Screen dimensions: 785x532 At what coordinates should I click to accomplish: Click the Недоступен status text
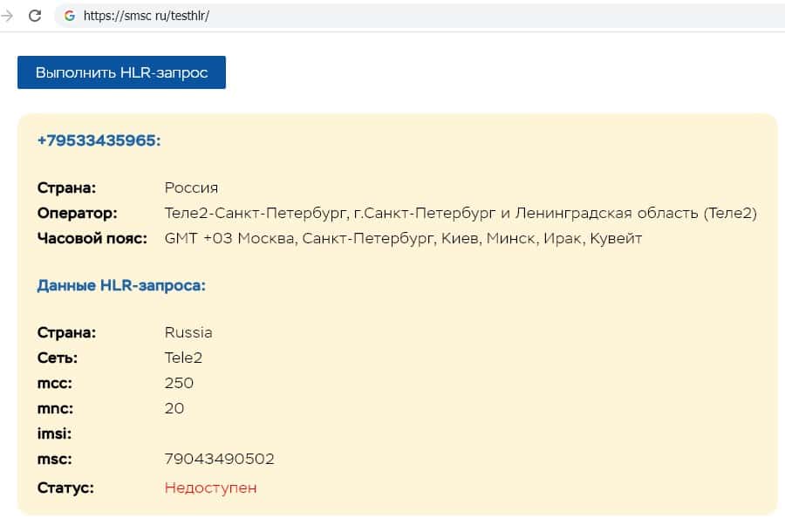tap(210, 488)
